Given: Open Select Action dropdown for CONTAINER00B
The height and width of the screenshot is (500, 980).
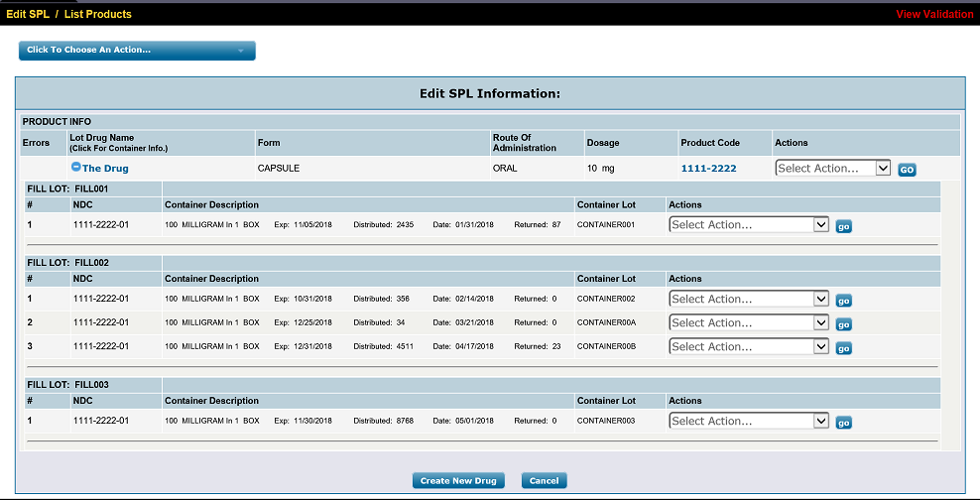Looking at the screenshot, I should click(x=749, y=347).
